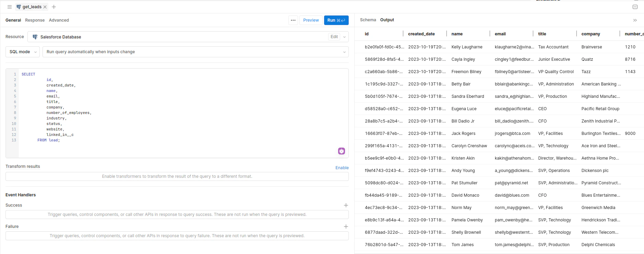Click the Tax Accountant title cell
644x254 pixels.
click(553, 47)
